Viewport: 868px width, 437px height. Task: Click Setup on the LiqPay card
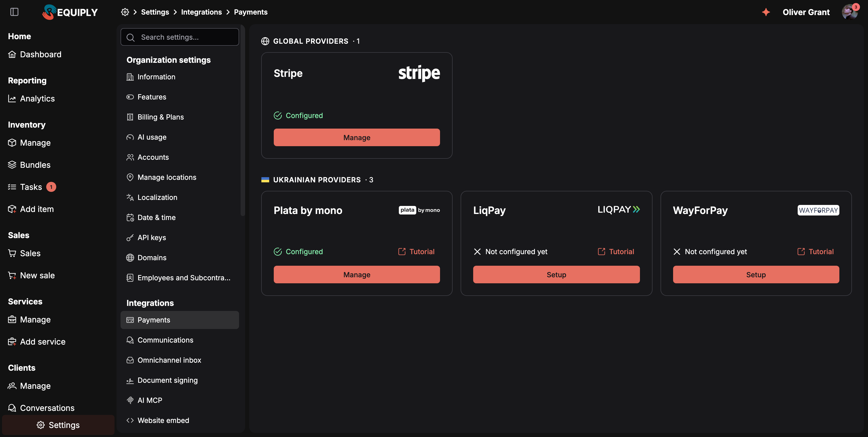tap(556, 275)
